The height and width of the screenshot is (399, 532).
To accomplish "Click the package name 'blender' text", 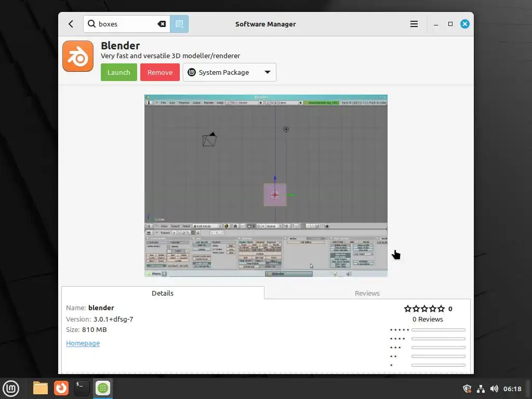I will coord(101,308).
